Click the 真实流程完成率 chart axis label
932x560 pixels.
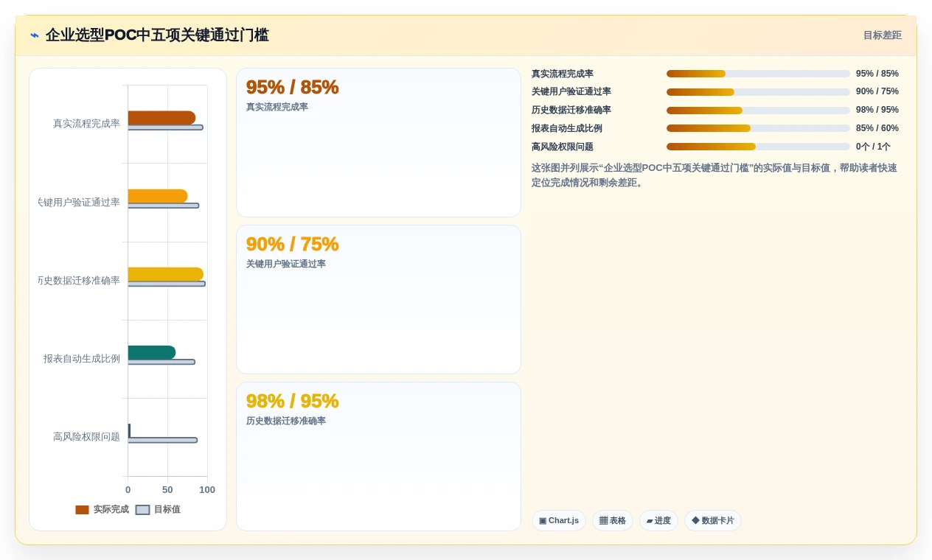pyautogui.click(x=86, y=124)
